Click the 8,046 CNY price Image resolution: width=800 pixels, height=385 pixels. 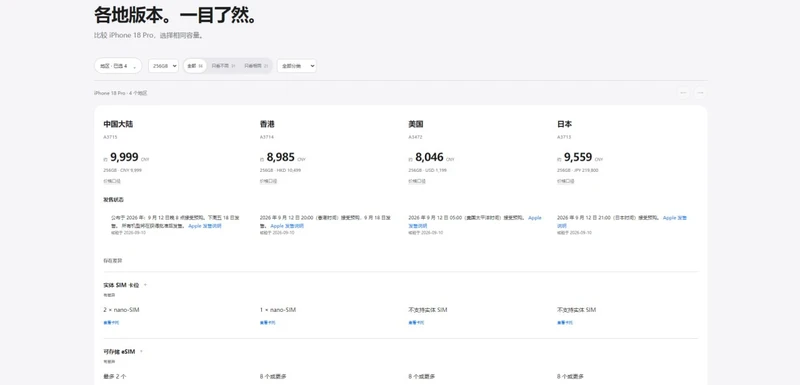pos(431,157)
